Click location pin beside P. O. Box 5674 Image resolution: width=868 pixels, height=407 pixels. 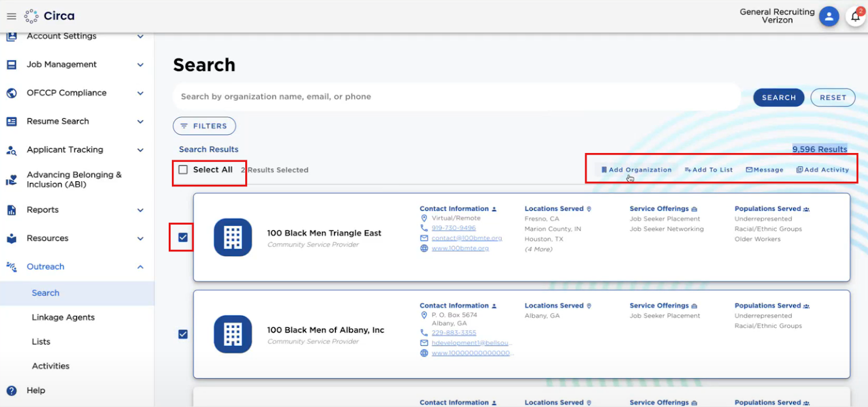pos(424,315)
